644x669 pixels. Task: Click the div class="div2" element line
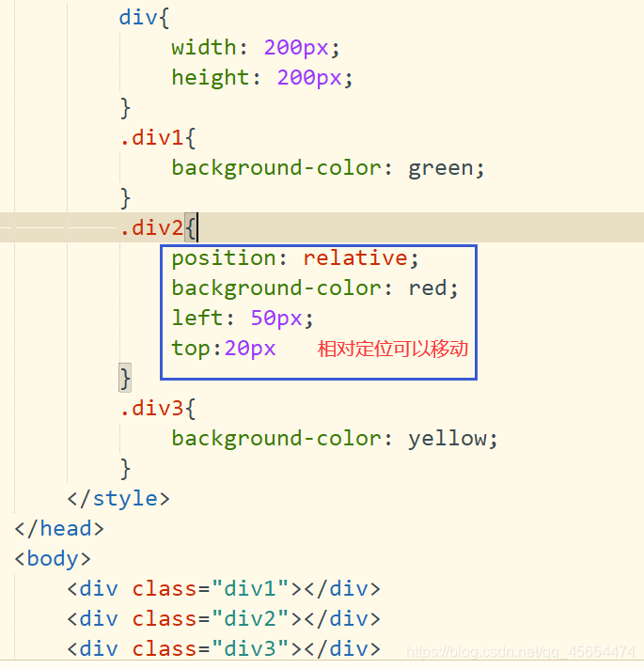point(224,619)
